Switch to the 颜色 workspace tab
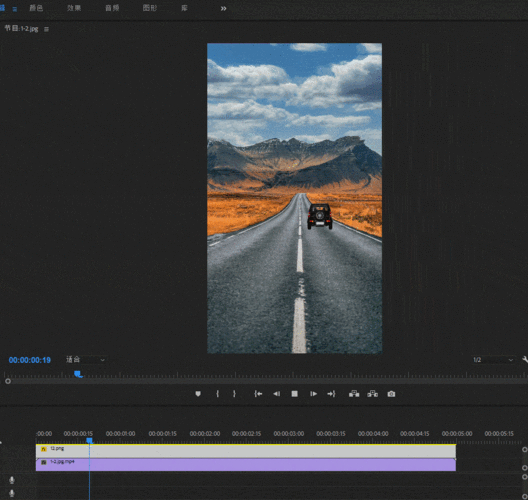The width and height of the screenshot is (528, 500). click(36, 8)
